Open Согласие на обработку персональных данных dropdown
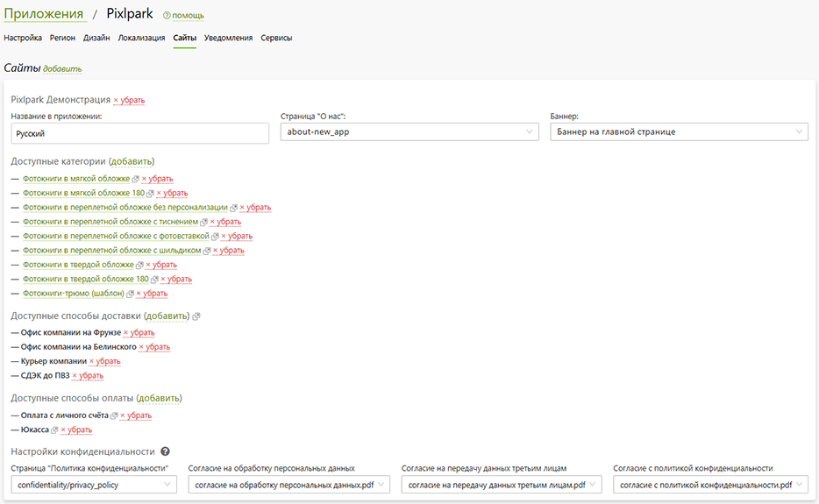The height and width of the screenshot is (504, 819). (x=289, y=485)
